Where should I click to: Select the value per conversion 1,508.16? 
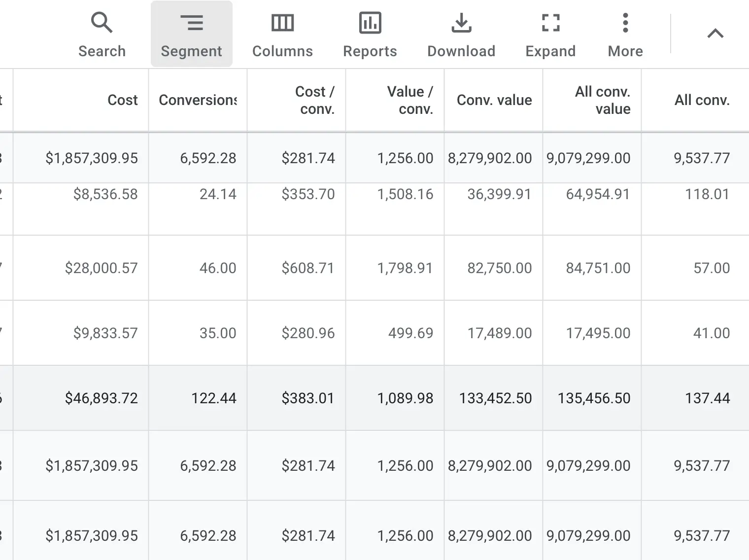click(x=405, y=194)
